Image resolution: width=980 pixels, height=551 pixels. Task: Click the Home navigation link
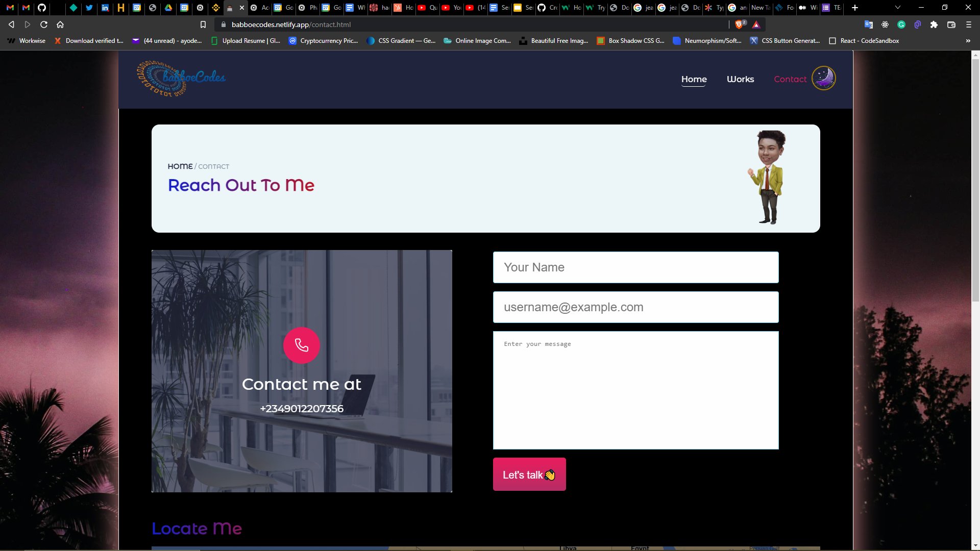[694, 79]
